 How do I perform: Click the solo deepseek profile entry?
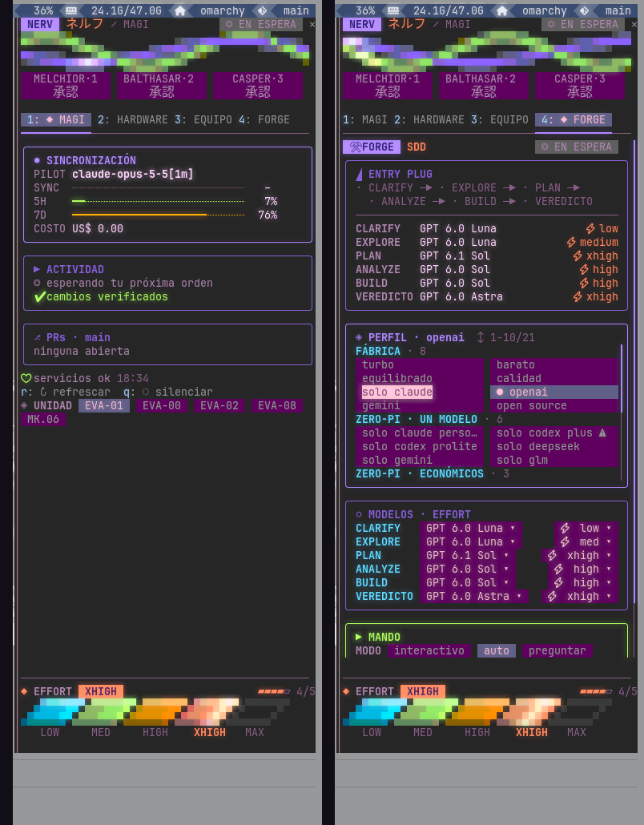[554, 447]
